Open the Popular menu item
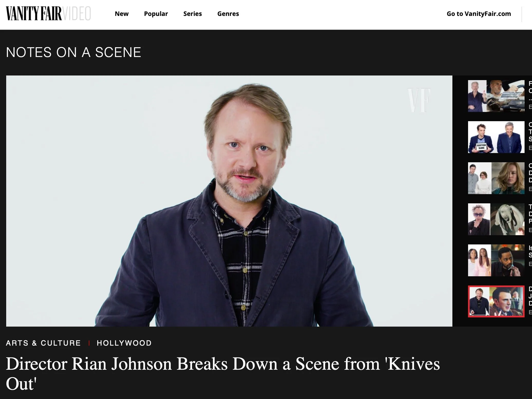Screen dimensions: 532x399 pos(156,14)
